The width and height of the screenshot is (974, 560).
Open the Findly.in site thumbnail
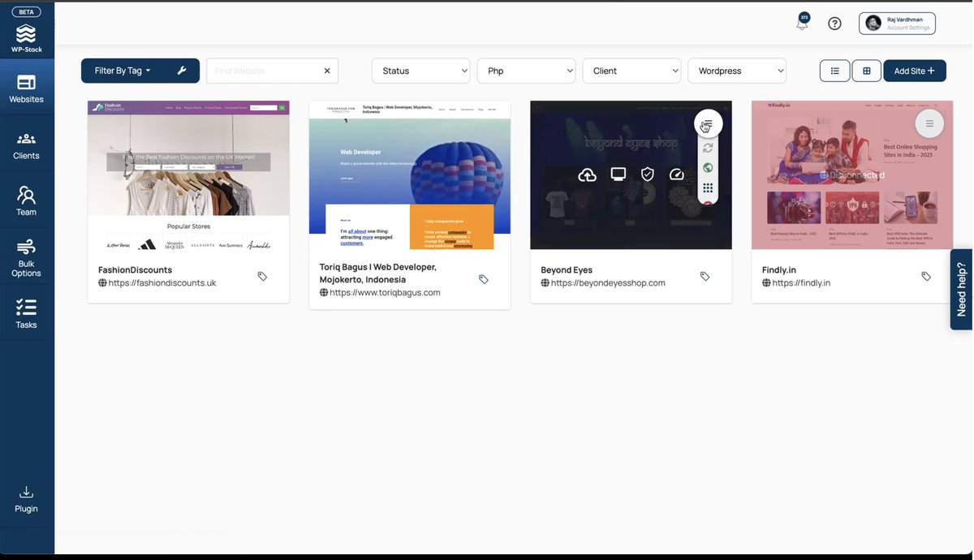(x=852, y=175)
